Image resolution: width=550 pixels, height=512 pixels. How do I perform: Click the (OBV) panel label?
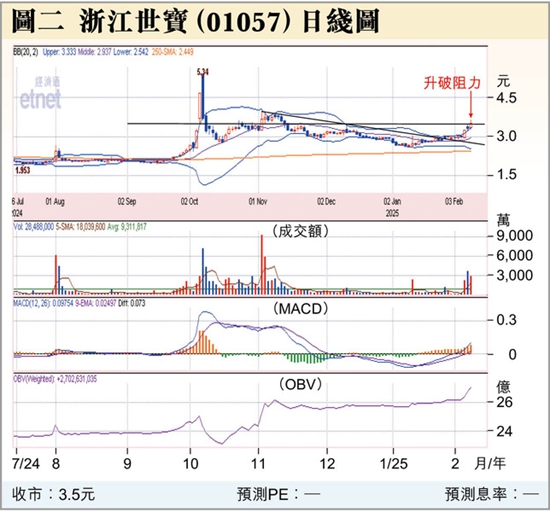(301, 385)
